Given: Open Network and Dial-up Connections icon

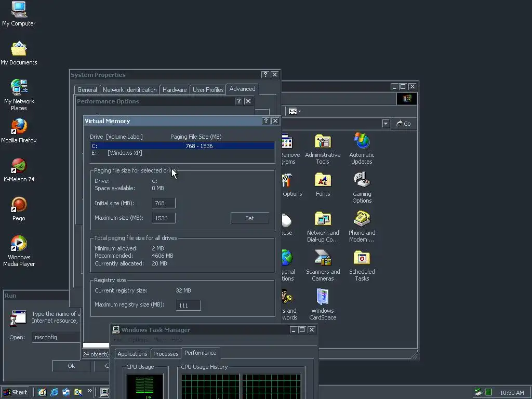Looking at the screenshot, I should point(323,227).
